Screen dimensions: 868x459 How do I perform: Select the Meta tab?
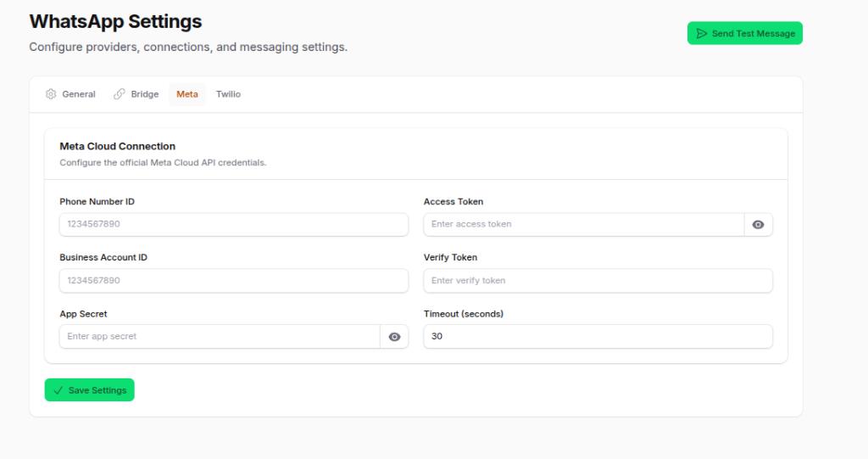[187, 94]
